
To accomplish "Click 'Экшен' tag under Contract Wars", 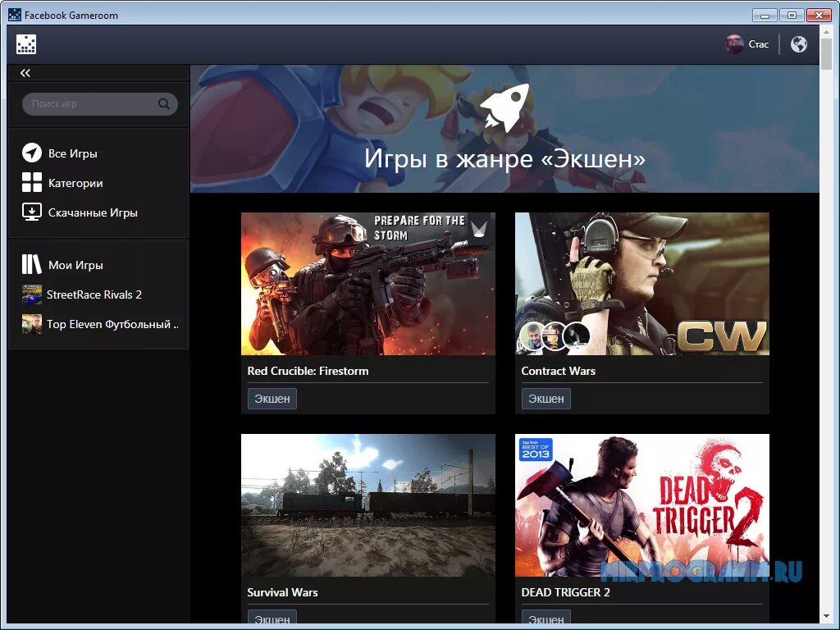I will click(x=546, y=399).
